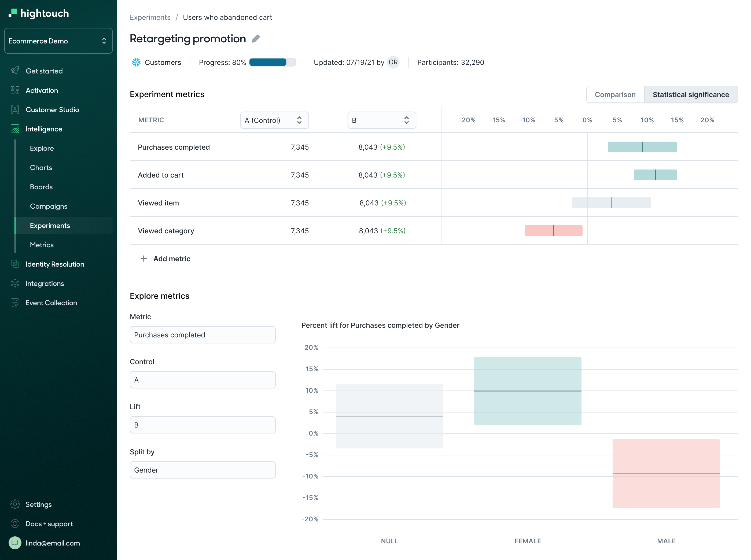Click the Customers parent model label
This screenshot has height=560, width=751.
(163, 62)
